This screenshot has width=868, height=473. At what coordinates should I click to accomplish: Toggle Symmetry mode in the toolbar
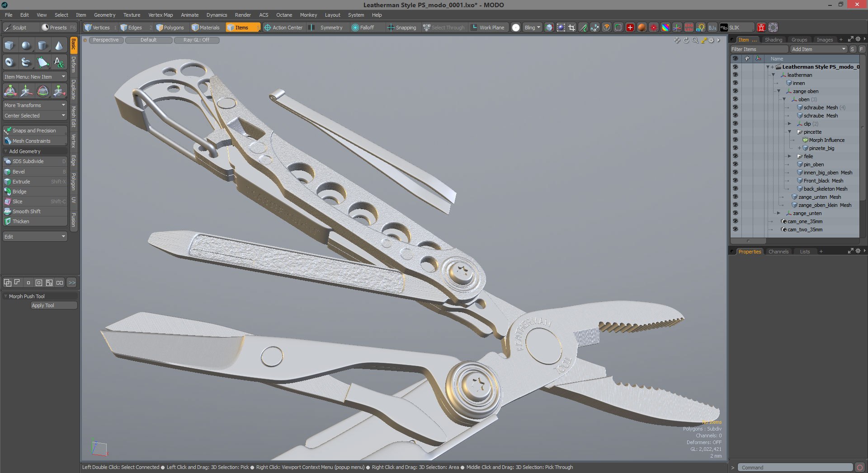tap(325, 28)
